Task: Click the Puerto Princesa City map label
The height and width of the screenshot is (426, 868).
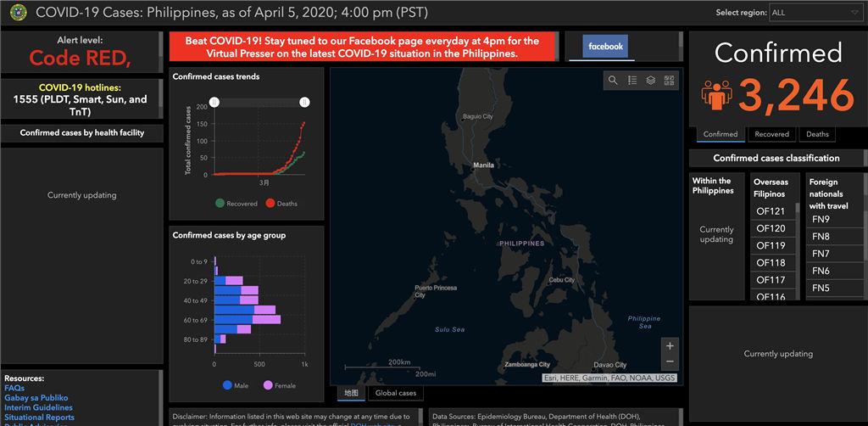Action: point(437,292)
